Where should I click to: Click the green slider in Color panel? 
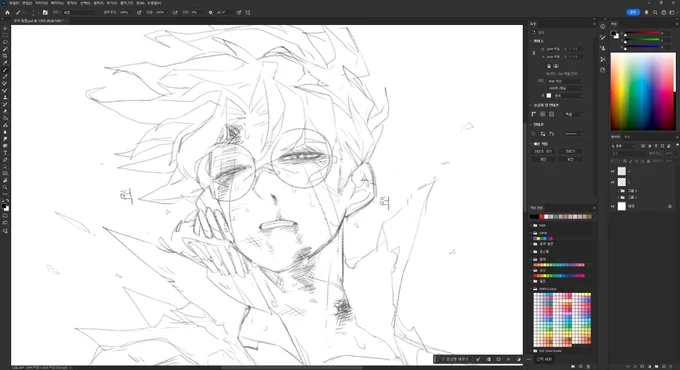[642, 39]
